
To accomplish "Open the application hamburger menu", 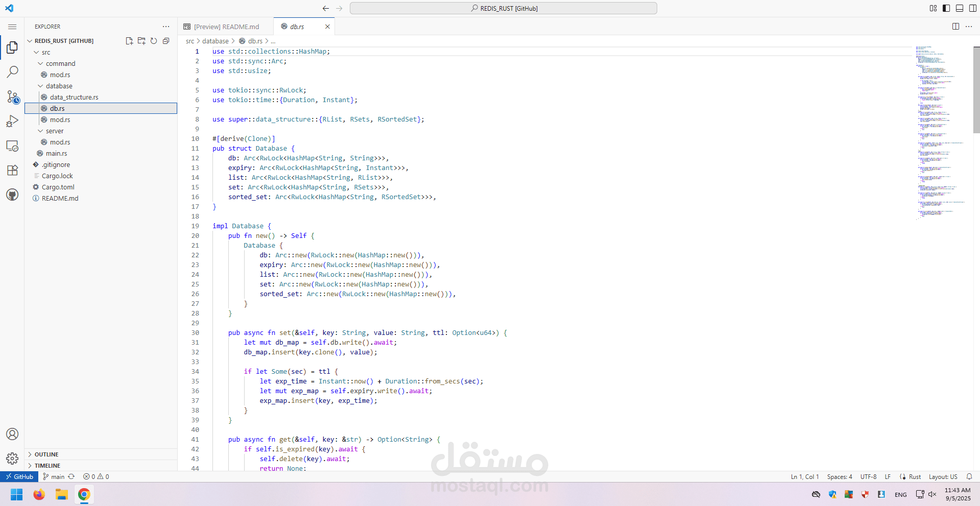I will (x=12, y=27).
